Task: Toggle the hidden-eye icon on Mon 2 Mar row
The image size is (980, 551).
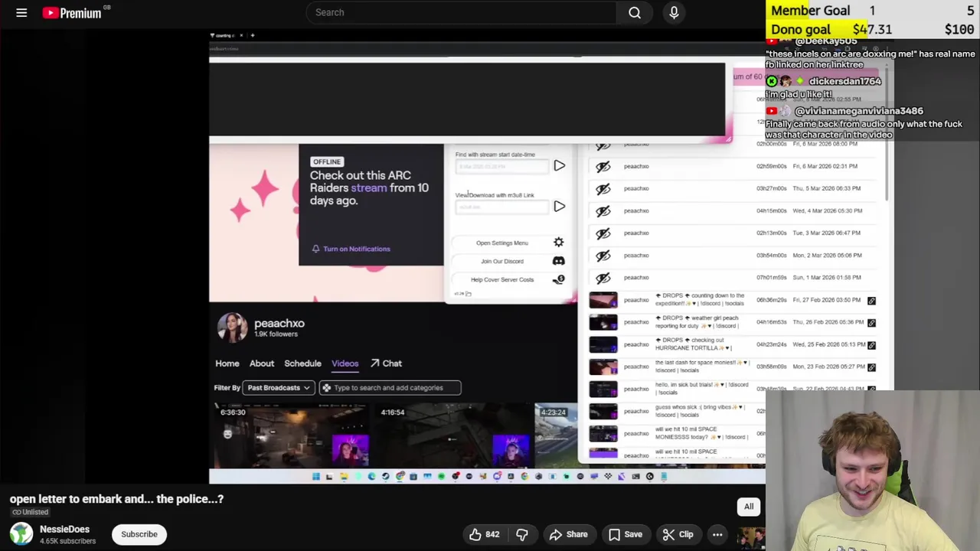Action: (x=603, y=255)
